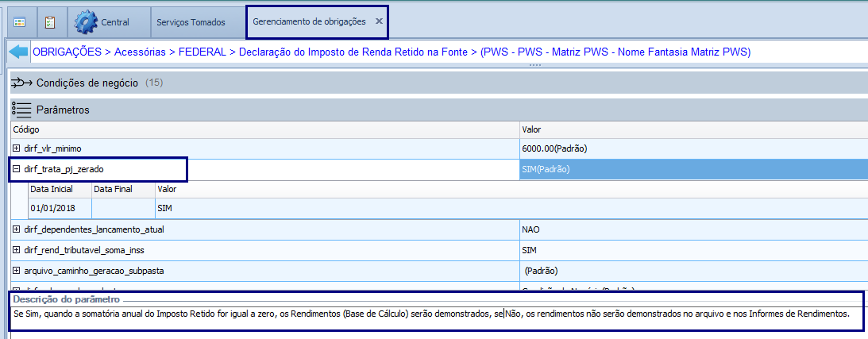Click the 01/01/2018 Data Inicial cell
This screenshot has width=868, height=339.
[x=60, y=208]
